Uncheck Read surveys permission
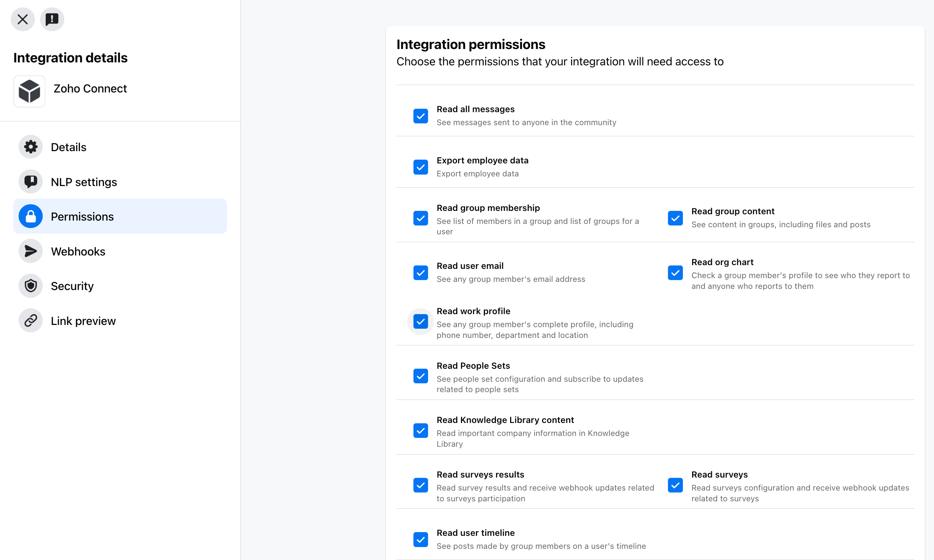Image resolution: width=934 pixels, height=560 pixels. click(675, 485)
